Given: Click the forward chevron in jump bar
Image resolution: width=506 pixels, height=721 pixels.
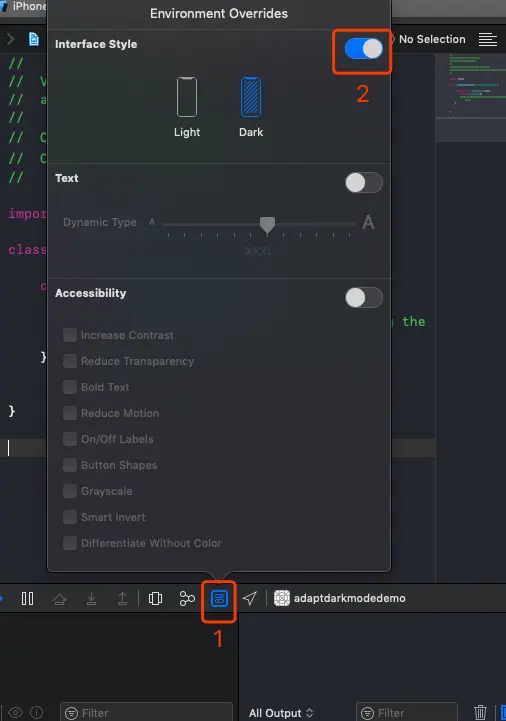Looking at the screenshot, I should pos(10,40).
